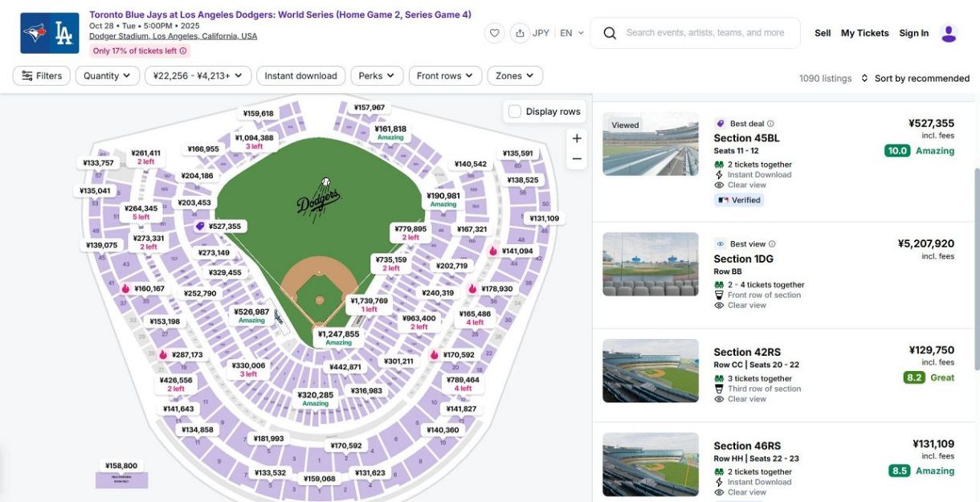The height and width of the screenshot is (502, 980).
Task: Select the ¥963,400 map price tag
Action: [419, 322]
